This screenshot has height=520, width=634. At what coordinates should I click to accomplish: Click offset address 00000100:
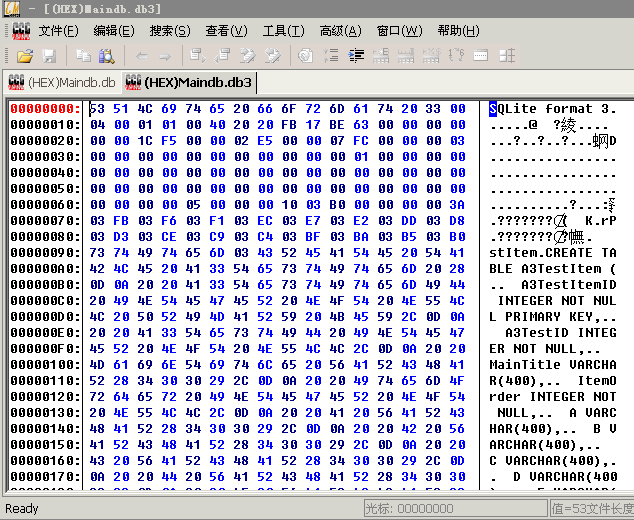[45, 365]
